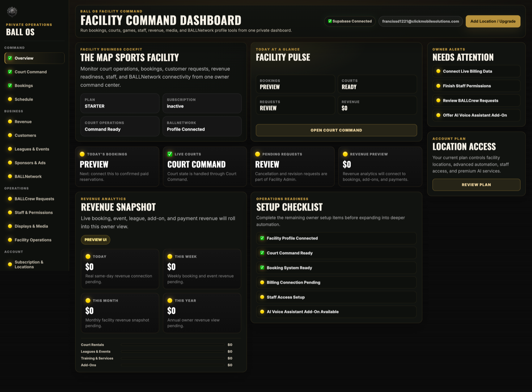Click the yellow dot next to Finish Staff Permissions
This screenshot has height=392, width=532.
point(438,86)
